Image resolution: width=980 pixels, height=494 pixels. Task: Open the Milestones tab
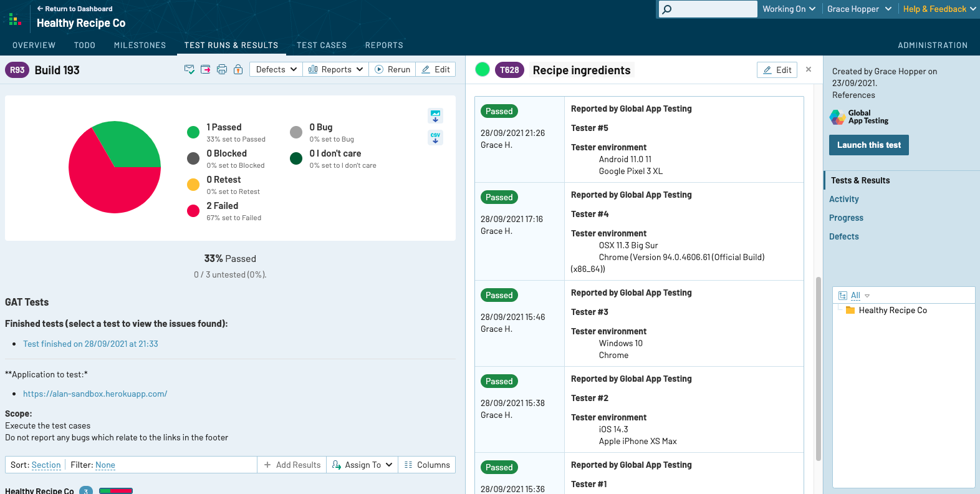coord(140,45)
